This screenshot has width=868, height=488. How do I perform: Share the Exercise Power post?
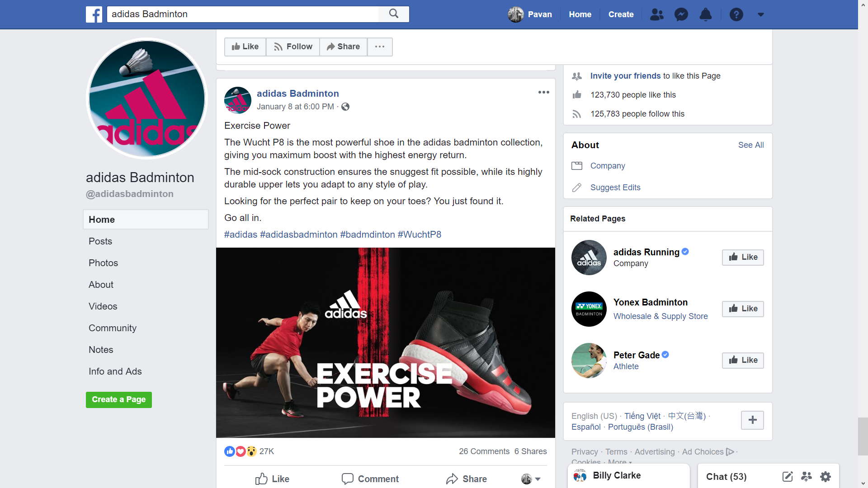(466, 479)
